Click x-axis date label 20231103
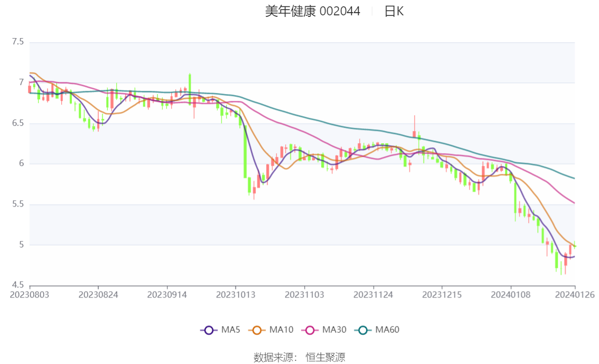This screenshot has height=364, width=599. 304,295
